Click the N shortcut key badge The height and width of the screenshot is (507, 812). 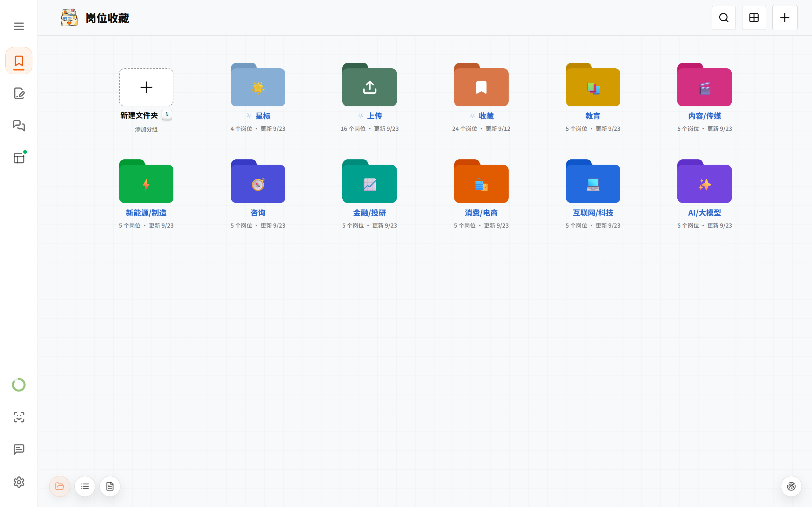(167, 115)
